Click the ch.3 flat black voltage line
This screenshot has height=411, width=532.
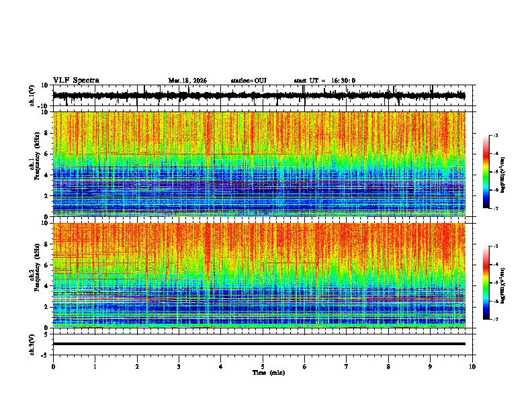pos(259,344)
